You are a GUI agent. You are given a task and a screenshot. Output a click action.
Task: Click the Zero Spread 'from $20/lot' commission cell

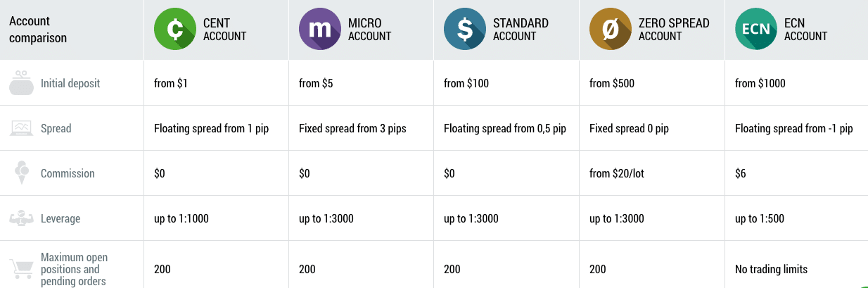coord(652,173)
